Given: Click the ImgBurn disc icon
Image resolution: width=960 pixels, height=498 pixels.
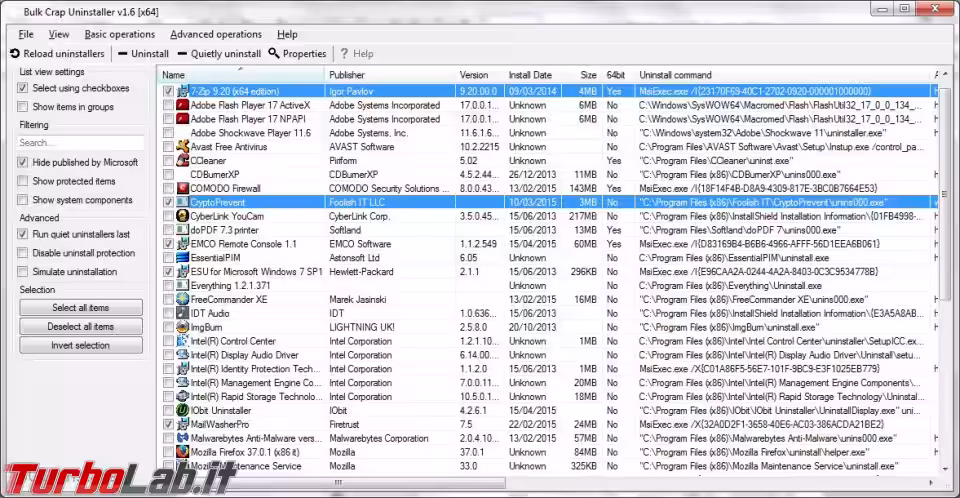Looking at the screenshot, I should (182, 327).
